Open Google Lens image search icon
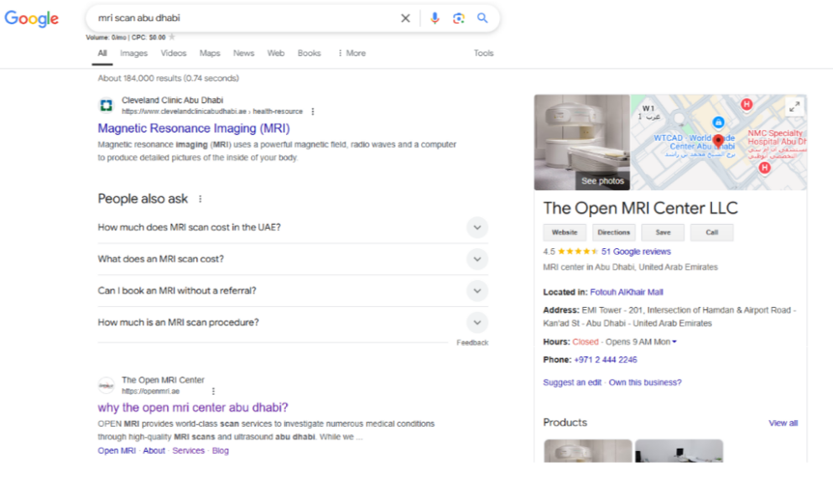 (x=459, y=18)
